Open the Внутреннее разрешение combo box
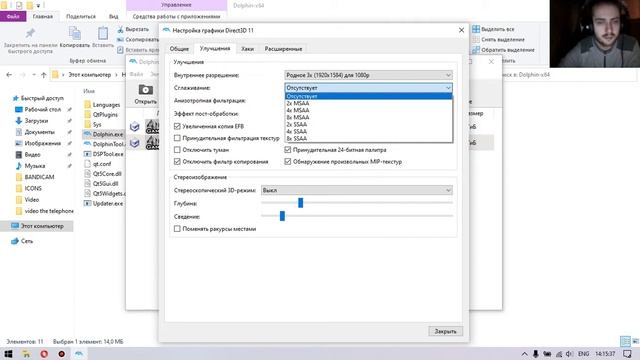 368,75
